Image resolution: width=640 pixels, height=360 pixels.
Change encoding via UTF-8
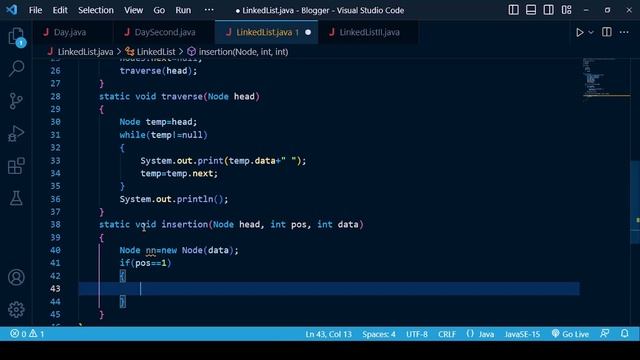417,334
